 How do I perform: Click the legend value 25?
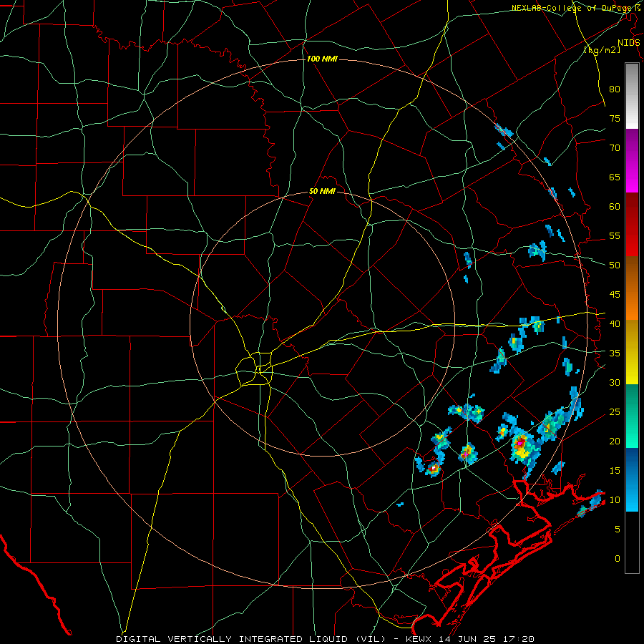click(615, 412)
